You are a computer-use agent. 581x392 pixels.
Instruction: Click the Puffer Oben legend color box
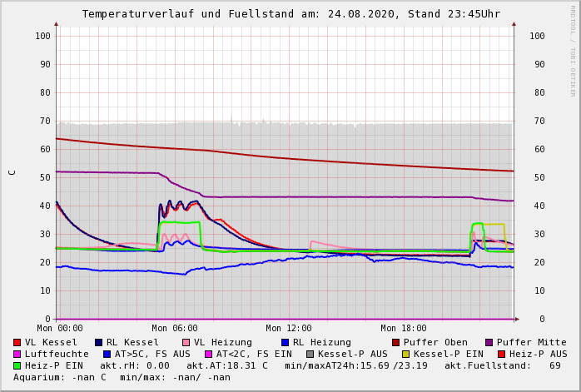tap(395, 342)
